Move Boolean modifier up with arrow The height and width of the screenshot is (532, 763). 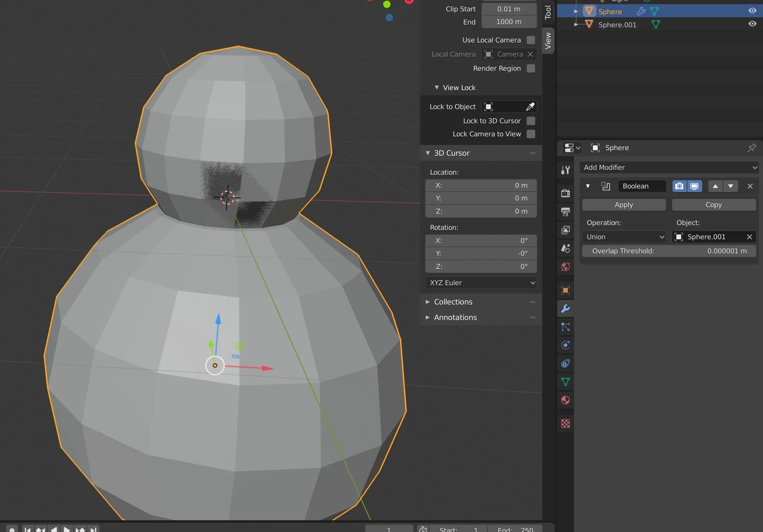[x=715, y=186]
